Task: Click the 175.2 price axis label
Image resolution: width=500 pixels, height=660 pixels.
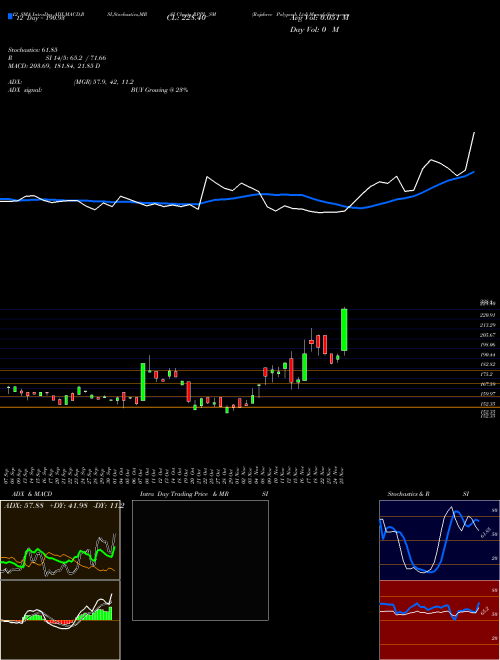Action: 487,374
